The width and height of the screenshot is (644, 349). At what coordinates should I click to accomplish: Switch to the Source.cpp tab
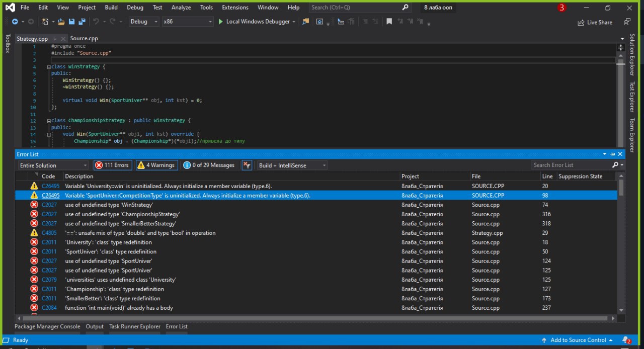pyautogui.click(x=84, y=38)
